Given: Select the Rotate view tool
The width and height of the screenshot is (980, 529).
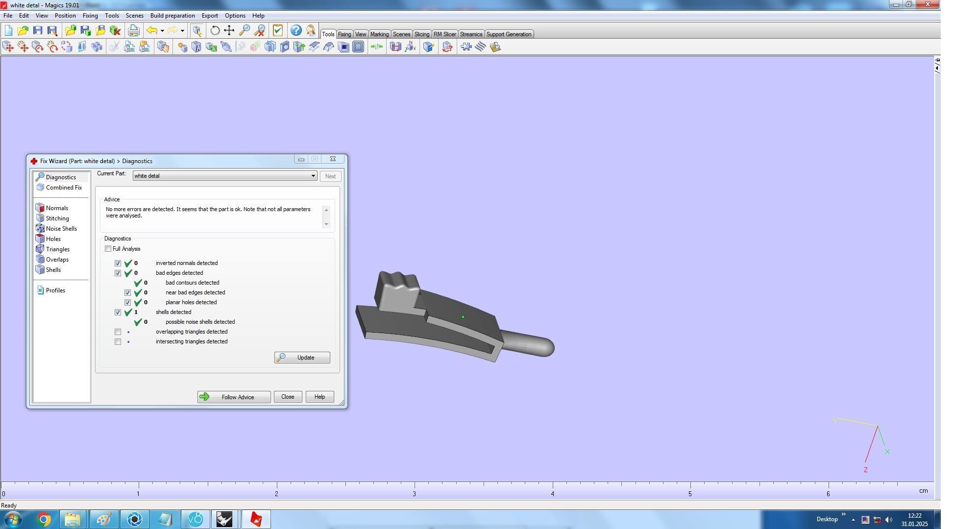Looking at the screenshot, I should [215, 30].
